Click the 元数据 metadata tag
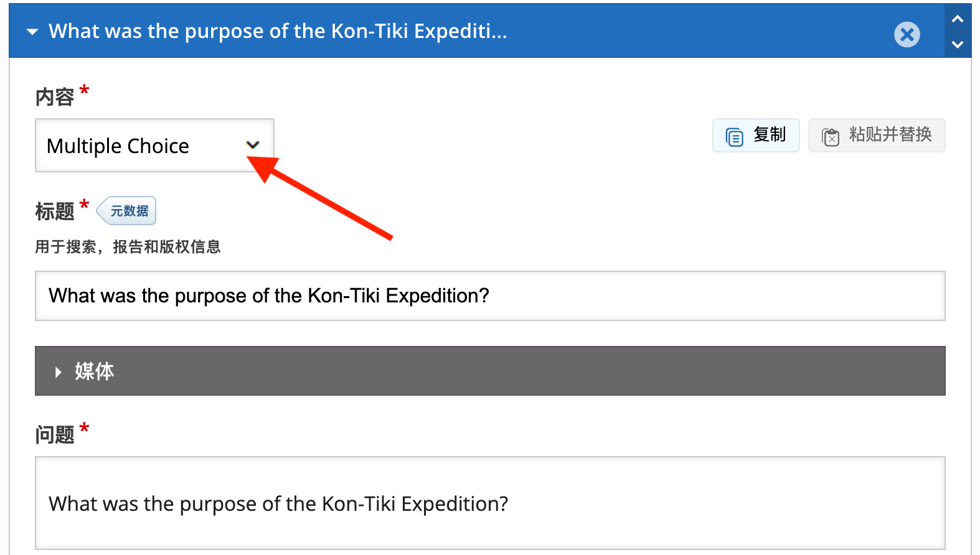Image resolution: width=980 pixels, height=555 pixels. (x=129, y=211)
